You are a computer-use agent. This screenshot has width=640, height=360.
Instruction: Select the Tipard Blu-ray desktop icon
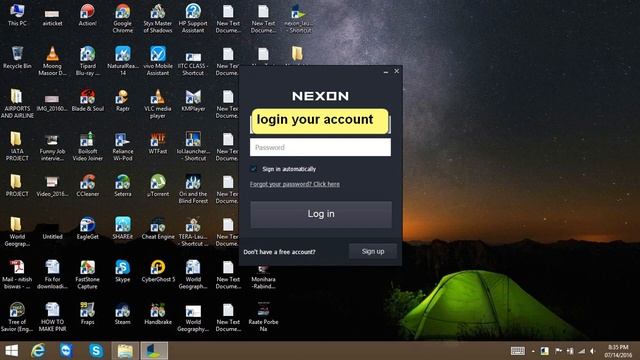[x=87, y=61]
